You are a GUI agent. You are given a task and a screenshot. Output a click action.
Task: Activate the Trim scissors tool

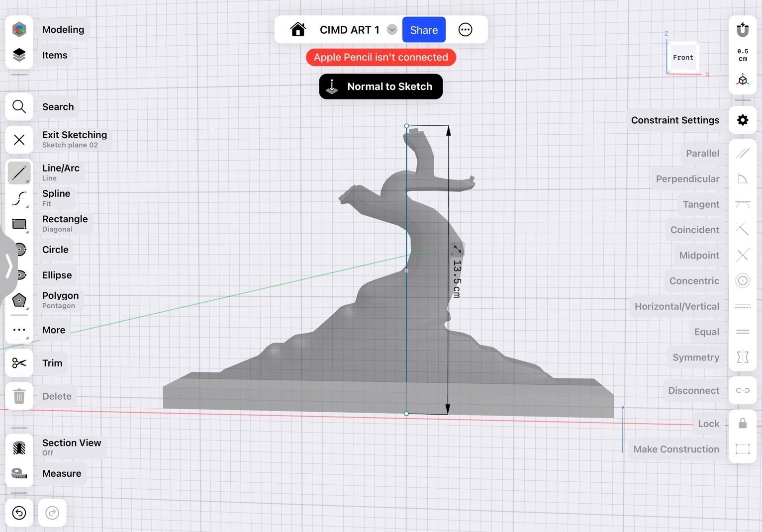pos(19,363)
